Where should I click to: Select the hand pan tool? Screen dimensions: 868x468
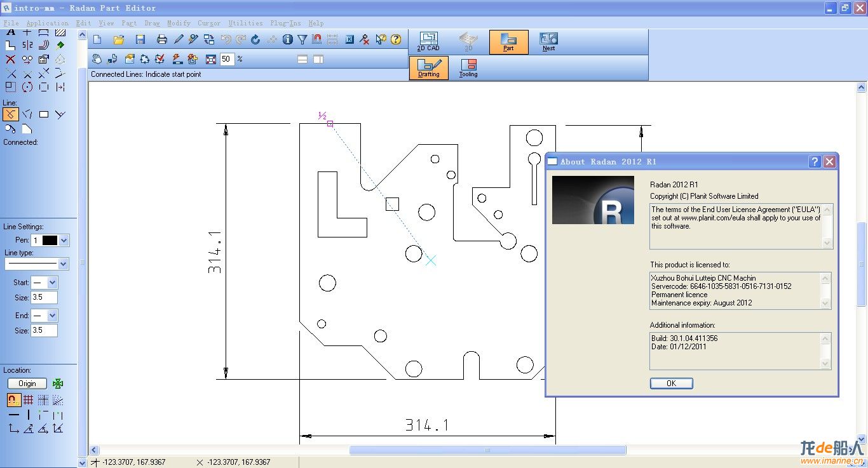click(97, 59)
